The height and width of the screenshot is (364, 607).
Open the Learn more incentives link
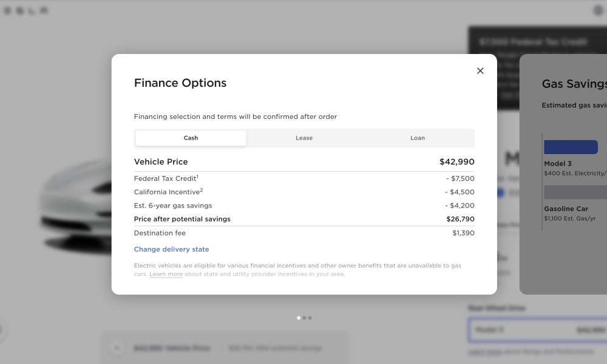(166, 274)
